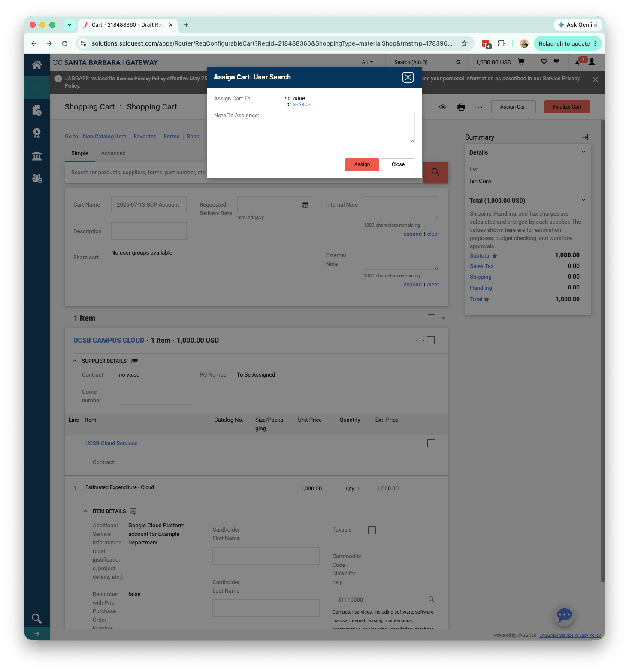Check the UCSB Cloud Services line checkbox
629x672 pixels.
431,443
